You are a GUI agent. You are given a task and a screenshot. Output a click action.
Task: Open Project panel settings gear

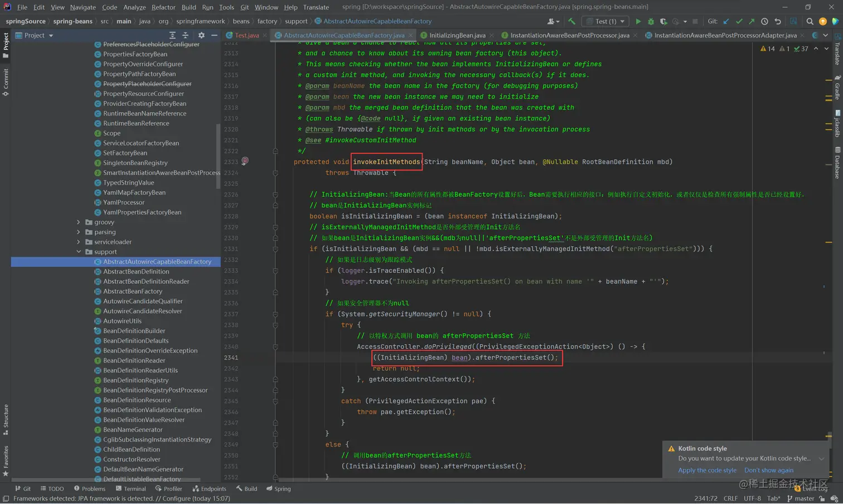pyautogui.click(x=201, y=35)
